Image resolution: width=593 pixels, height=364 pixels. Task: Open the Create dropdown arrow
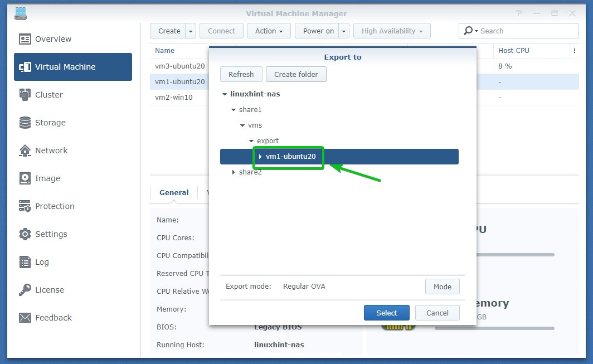click(x=191, y=31)
